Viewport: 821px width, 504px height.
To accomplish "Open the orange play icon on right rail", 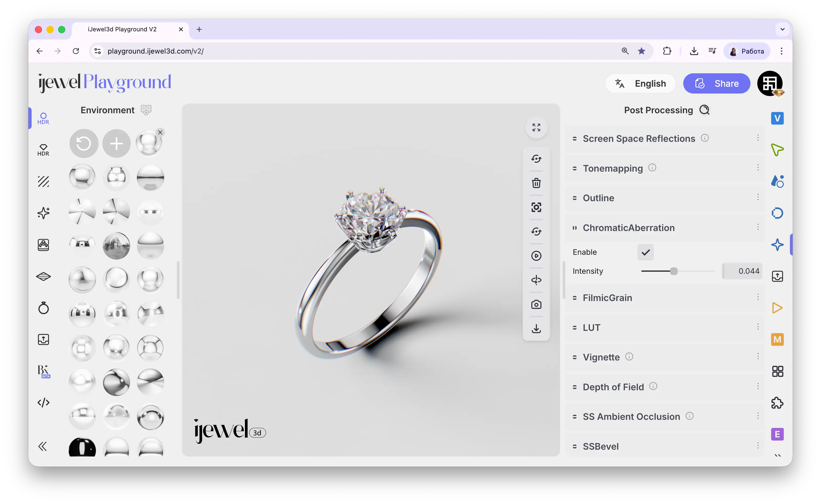I will [777, 308].
